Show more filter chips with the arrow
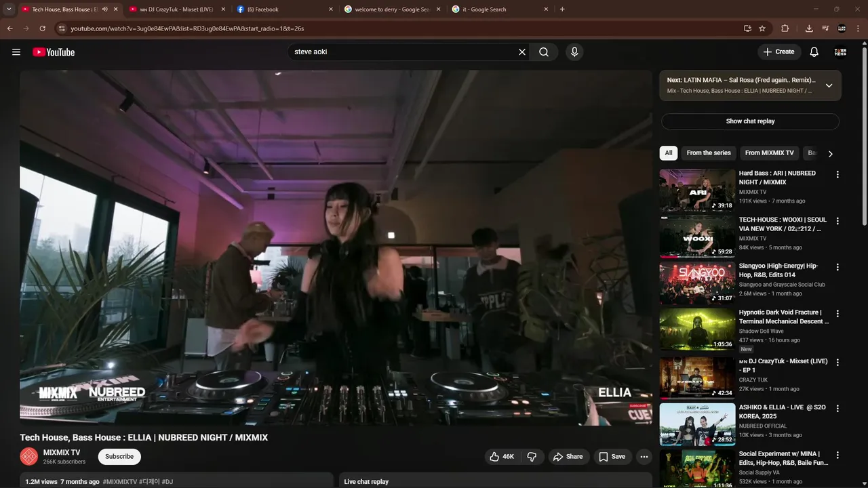The width and height of the screenshot is (868, 488). 830,154
